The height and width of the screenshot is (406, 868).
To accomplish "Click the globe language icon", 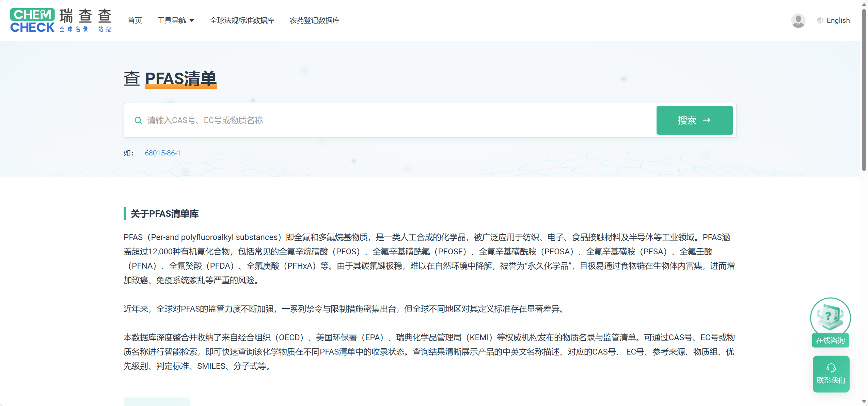I will point(819,20).
